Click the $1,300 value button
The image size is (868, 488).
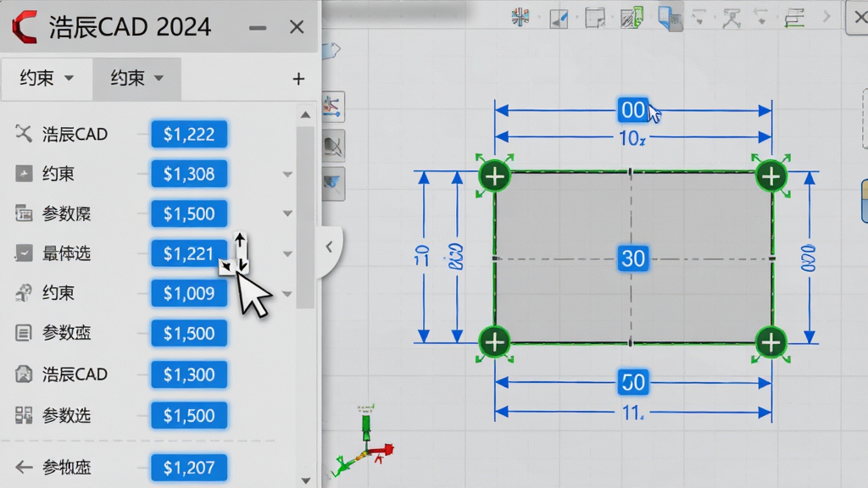[189, 374]
